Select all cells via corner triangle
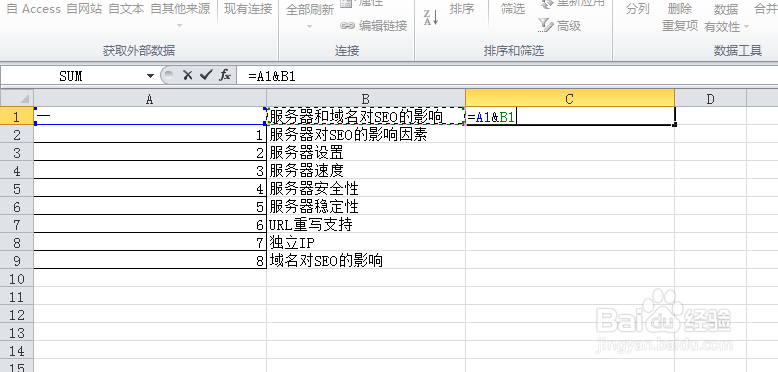Viewport: 778px width, 372px height. (x=17, y=98)
